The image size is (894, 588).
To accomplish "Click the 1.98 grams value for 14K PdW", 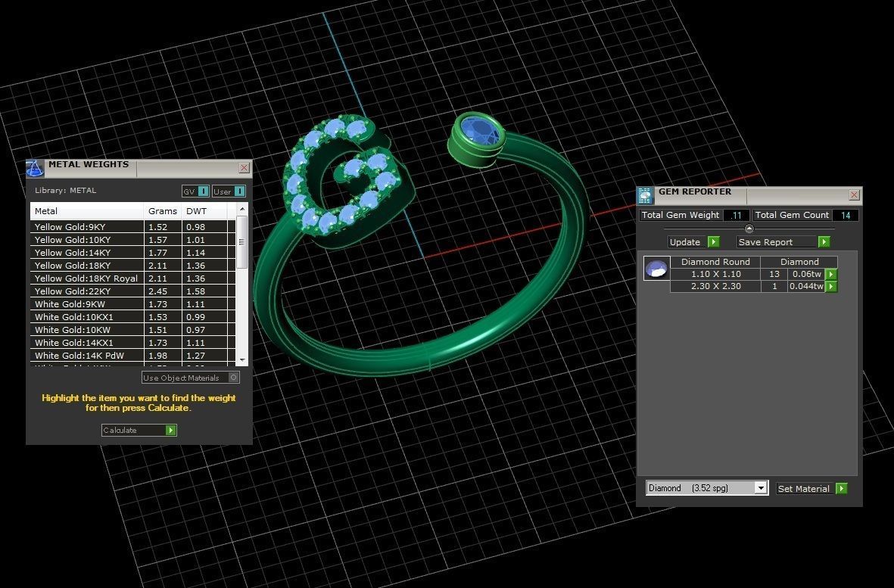I will click(x=158, y=356).
